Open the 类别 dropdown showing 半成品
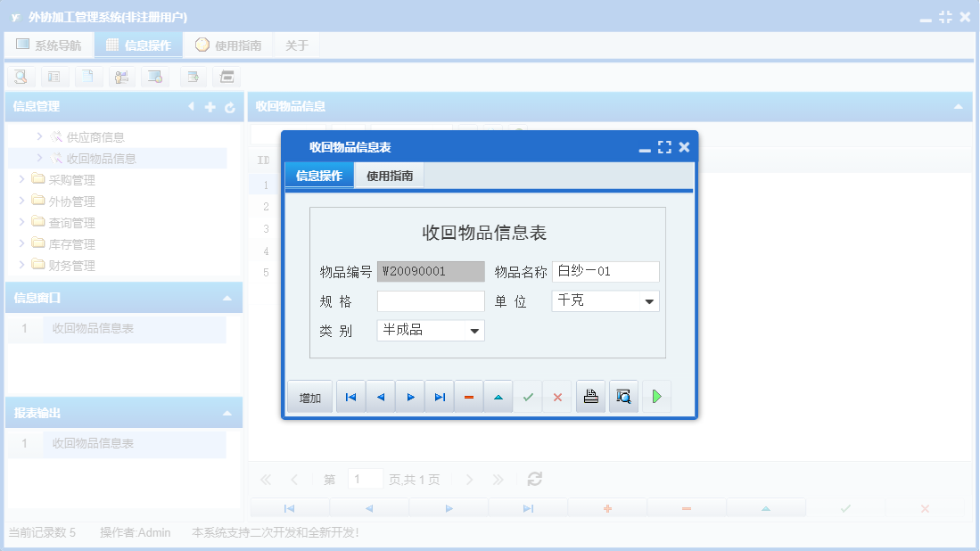Screen dimensions: 980x551 pos(476,330)
